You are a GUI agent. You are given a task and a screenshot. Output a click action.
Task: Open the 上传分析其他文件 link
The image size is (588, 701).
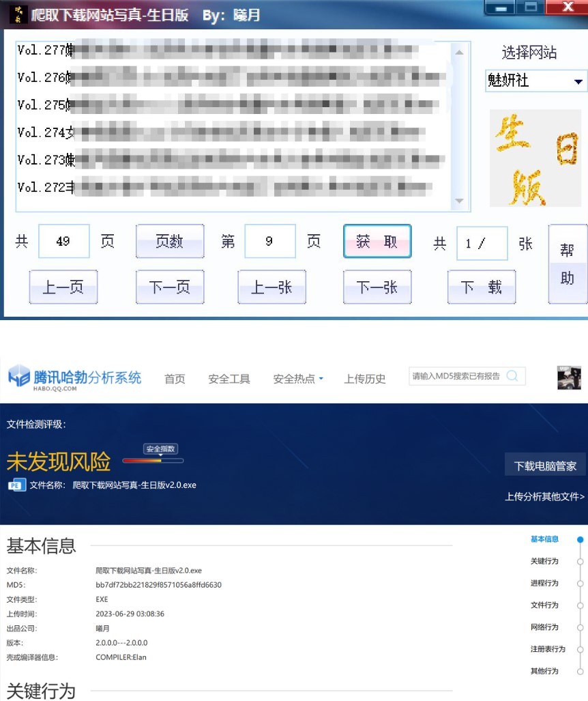544,497
